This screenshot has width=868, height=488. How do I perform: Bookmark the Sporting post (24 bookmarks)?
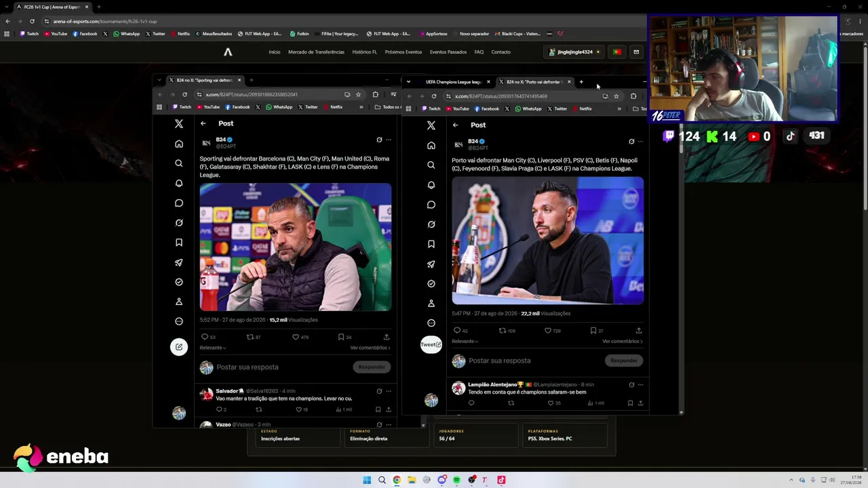pos(344,337)
